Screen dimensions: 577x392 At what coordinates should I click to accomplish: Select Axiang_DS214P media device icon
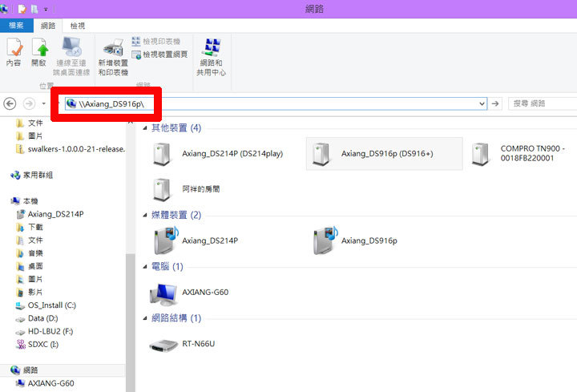166,240
